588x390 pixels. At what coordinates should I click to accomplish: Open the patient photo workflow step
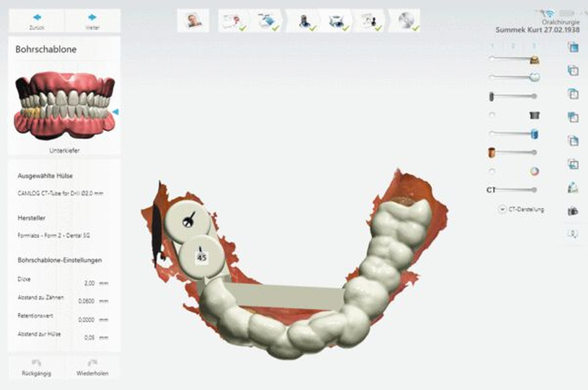coord(193,20)
